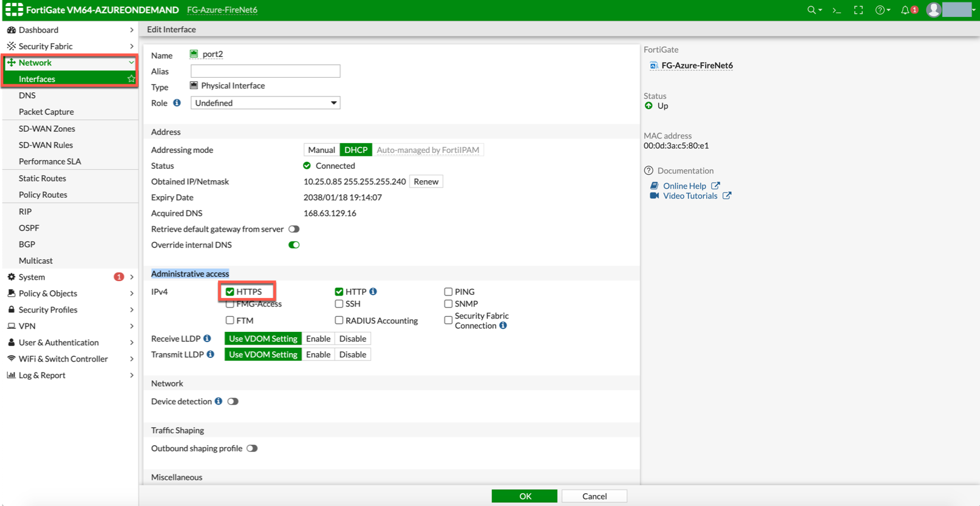The image size is (980, 506).
Task: Click the external link icon after Online Help
Action: pyautogui.click(x=715, y=186)
